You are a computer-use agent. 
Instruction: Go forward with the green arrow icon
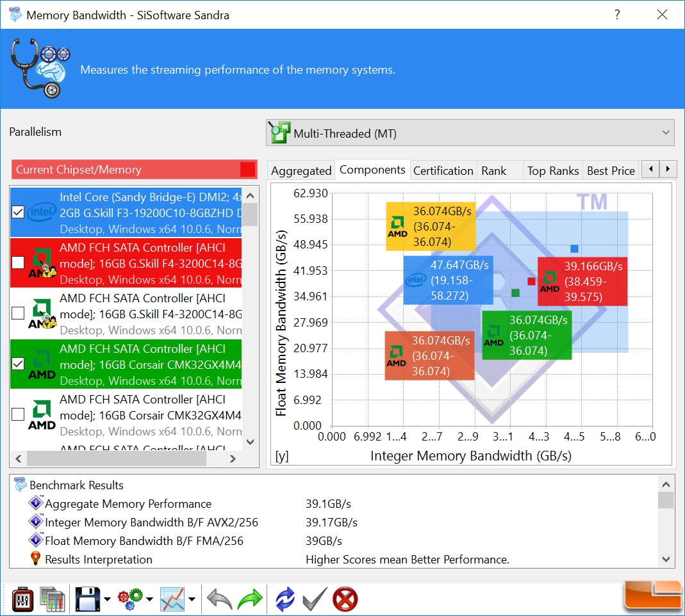coord(250,599)
